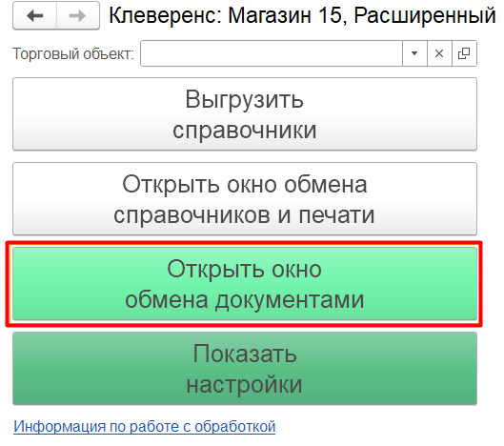Navigate to the previous page using back arrow
The image size is (504, 446).
click(x=34, y=15)
